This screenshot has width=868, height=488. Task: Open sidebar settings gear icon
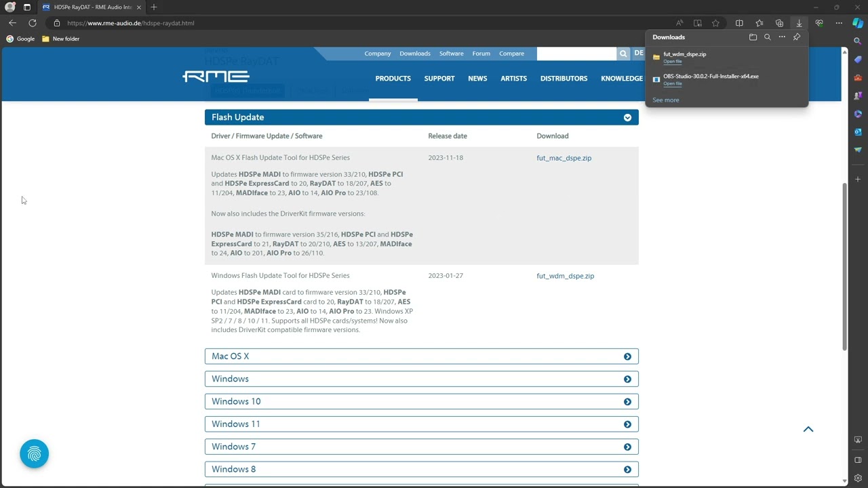click(858, 478)
